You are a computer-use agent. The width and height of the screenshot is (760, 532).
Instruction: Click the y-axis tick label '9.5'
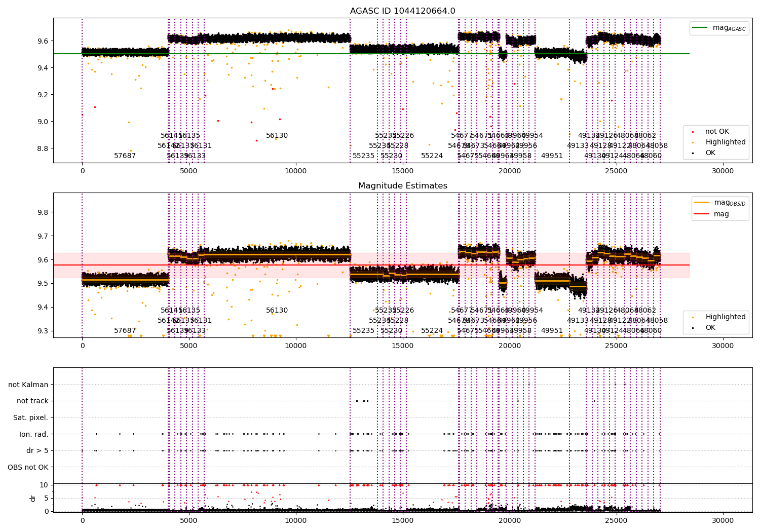click(x=43, y=284)
